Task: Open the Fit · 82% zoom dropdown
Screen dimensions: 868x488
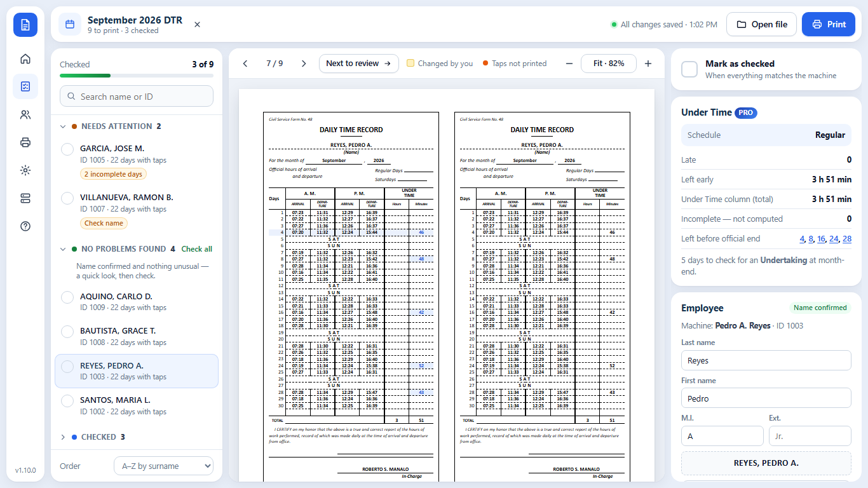Action: tap(609, 64)
